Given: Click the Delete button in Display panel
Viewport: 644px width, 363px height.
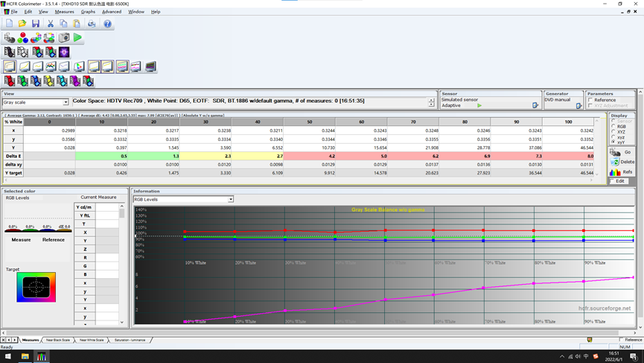Looking at the screenshot, I should coord(622,162).
